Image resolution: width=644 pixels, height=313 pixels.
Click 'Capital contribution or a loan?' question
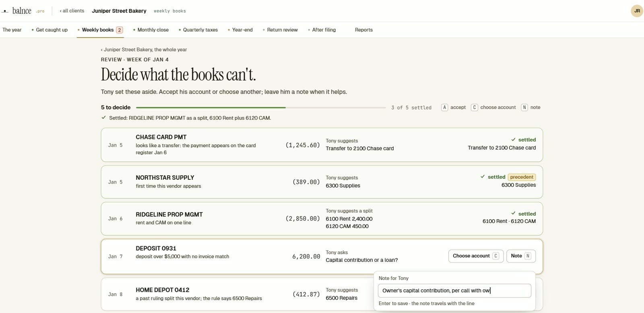tap(362, 260)
